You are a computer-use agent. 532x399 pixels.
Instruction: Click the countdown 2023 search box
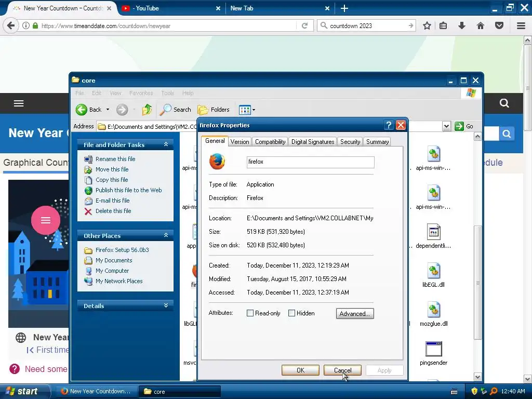point(366,26)
